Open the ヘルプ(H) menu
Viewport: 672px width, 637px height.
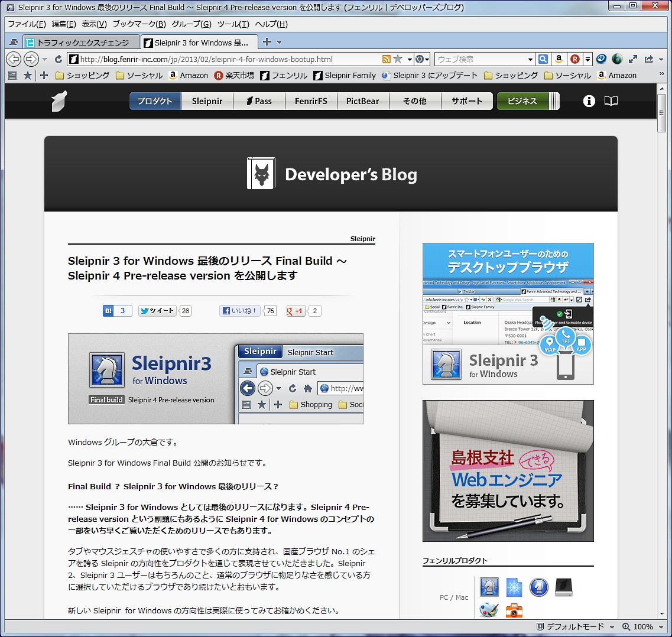(x=271, y=24)
